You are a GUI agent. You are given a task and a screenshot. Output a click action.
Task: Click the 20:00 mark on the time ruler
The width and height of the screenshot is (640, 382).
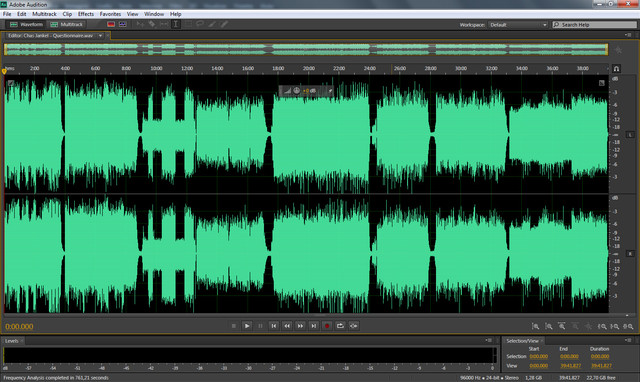coord(309,68)
